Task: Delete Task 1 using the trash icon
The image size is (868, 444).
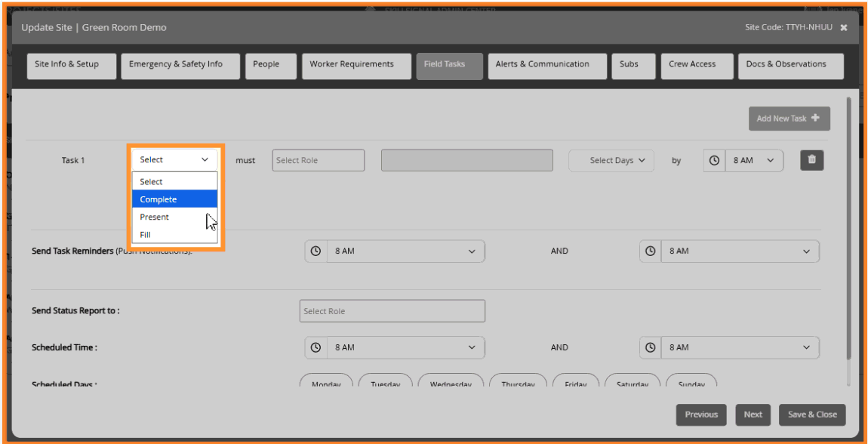Action: tap(811, 159)
